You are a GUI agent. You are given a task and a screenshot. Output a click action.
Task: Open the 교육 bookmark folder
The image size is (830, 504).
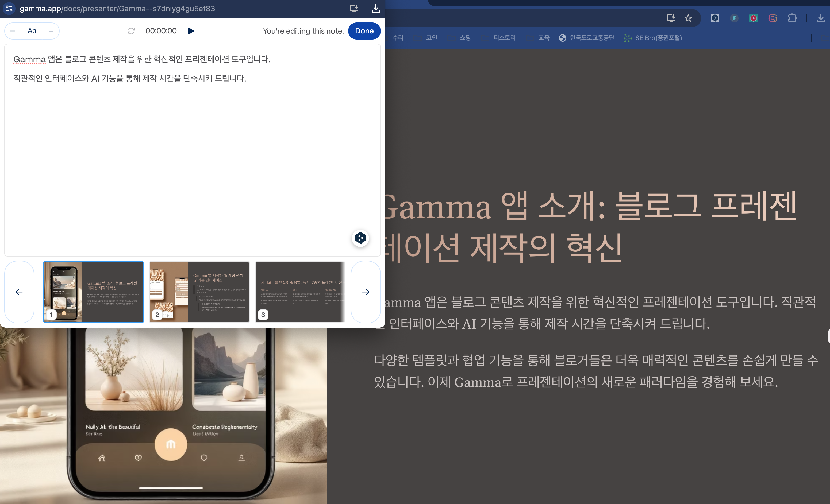click(538, 38)
